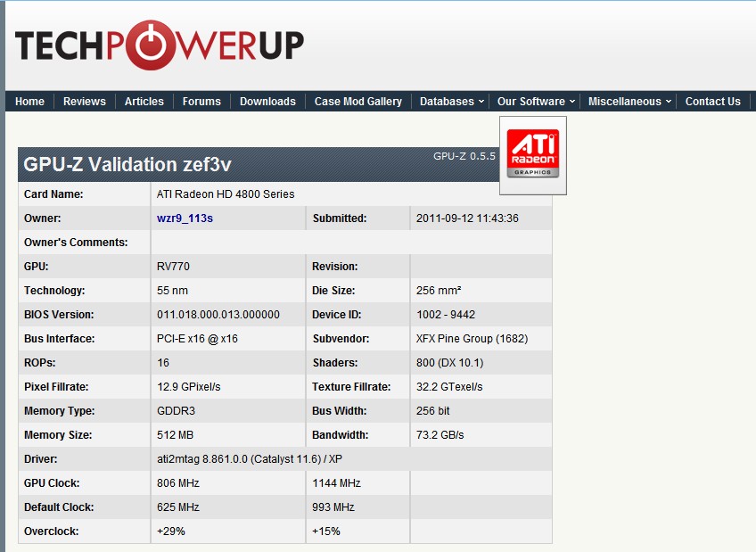Screen dimensions: 756x552
Task: Select pixel fillrate 12.9 GPixel/s
Action: coord(188,387)
